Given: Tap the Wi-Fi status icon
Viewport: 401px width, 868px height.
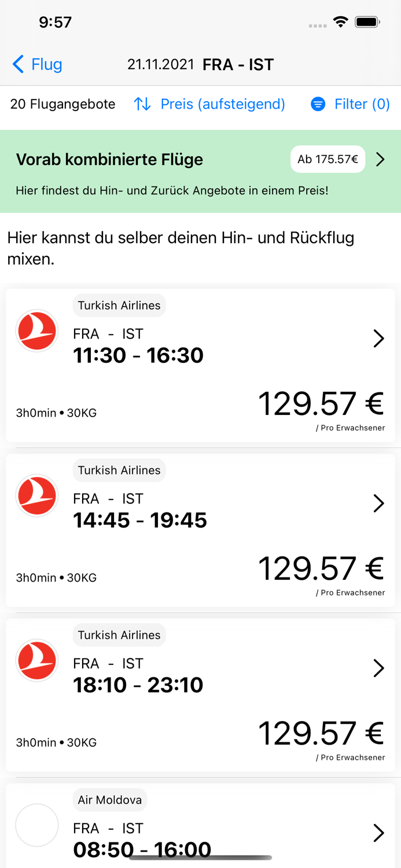Looking at the screenshot, I should pyautogui.click(x=340, y=22).
